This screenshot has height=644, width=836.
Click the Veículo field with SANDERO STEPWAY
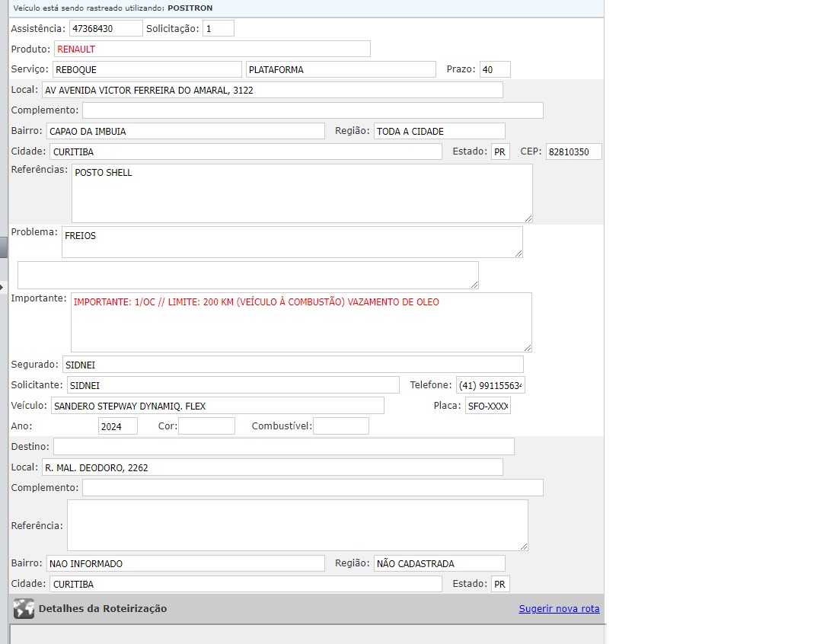[217, 406]
